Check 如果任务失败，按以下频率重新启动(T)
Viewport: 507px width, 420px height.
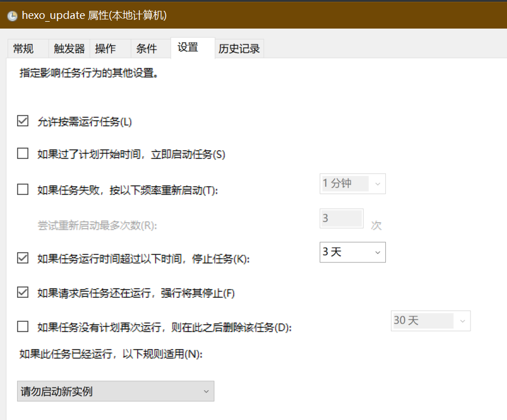coord(23,189)
